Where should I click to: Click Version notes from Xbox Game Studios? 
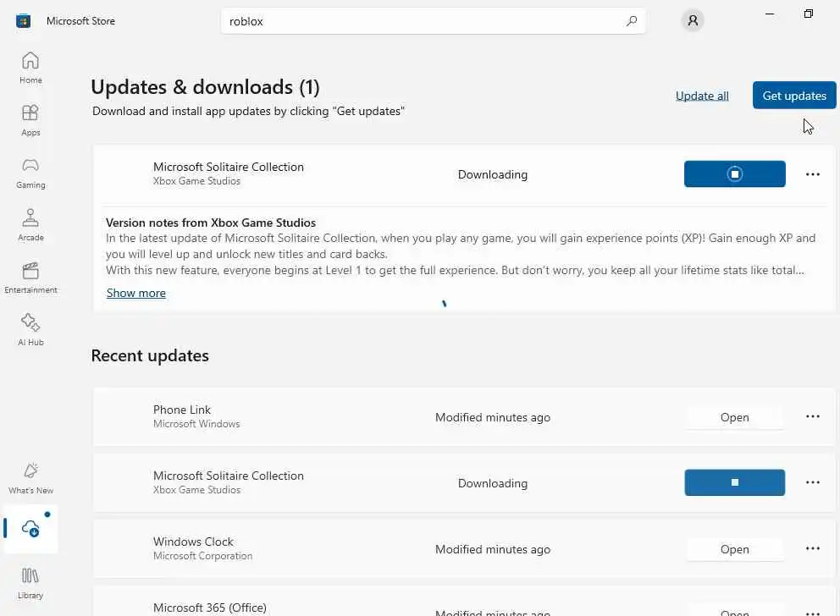(x=211, y=223)
